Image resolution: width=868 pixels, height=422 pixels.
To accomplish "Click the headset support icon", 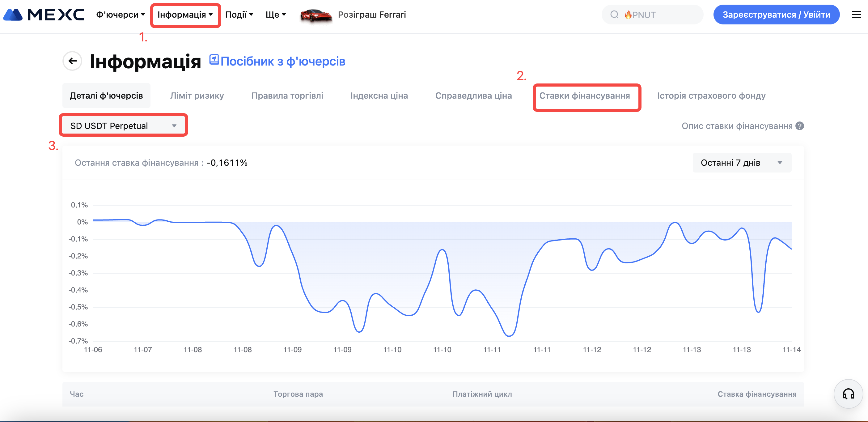I will coord(848,394).
